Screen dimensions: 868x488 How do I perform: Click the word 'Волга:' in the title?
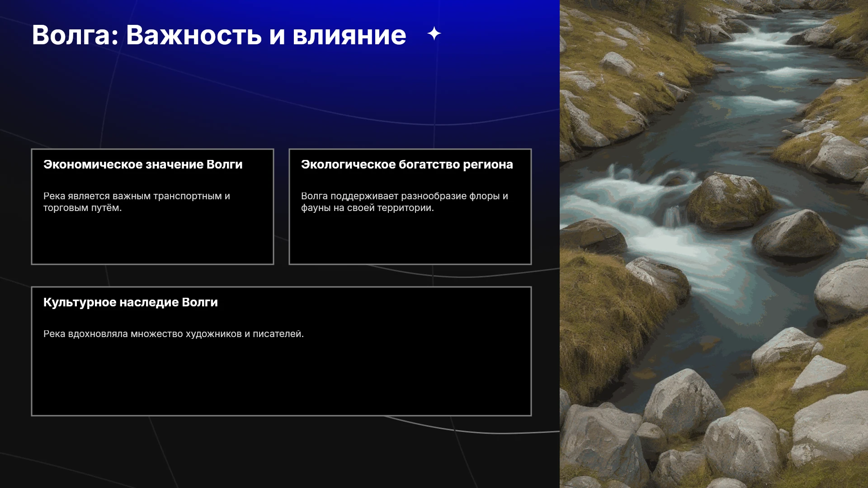click(x=75, y=35)
